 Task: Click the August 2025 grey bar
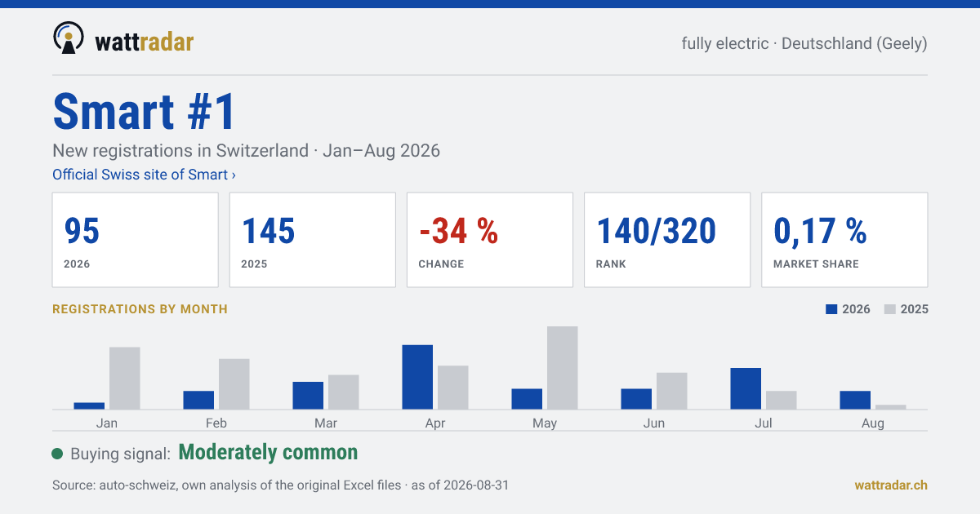[891, 407]
